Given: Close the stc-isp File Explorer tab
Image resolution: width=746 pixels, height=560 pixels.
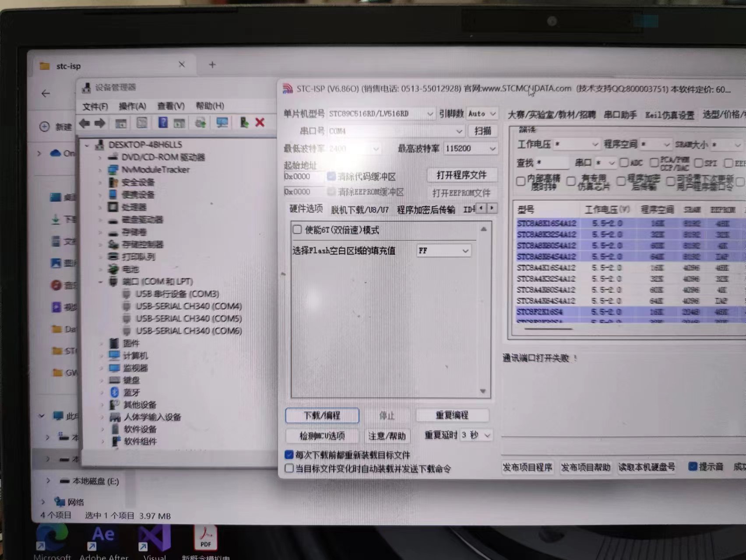Looking at the screenshot, I should coord(182,65).
